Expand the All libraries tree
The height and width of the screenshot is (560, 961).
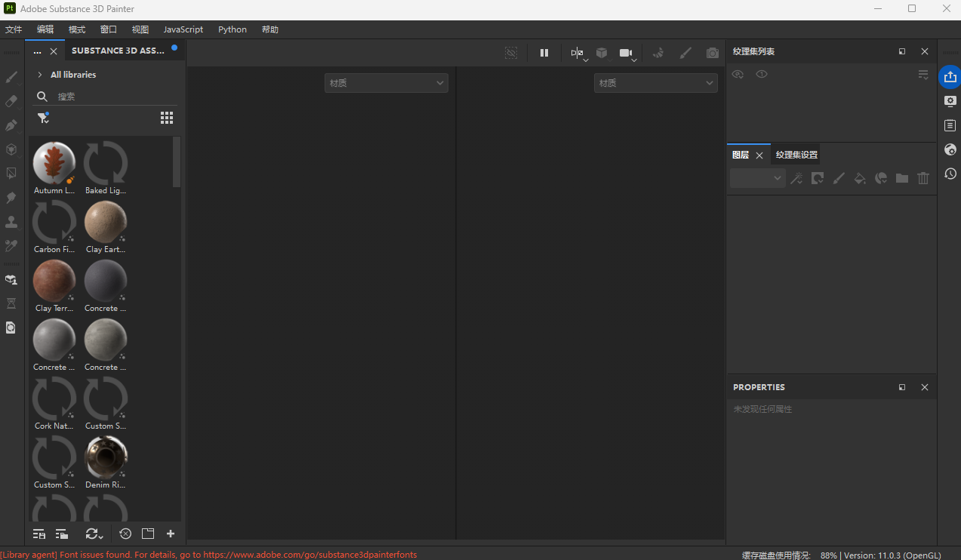40,75
